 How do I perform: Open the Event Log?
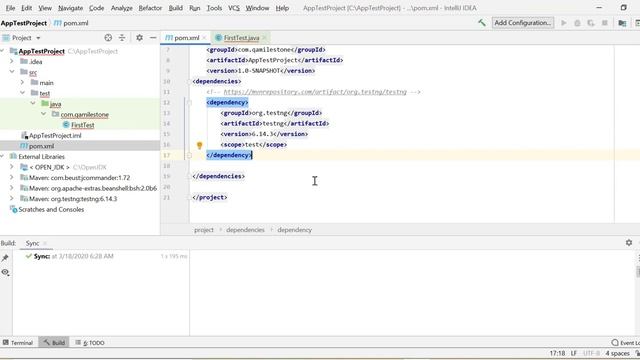click(x=626, y=343)
